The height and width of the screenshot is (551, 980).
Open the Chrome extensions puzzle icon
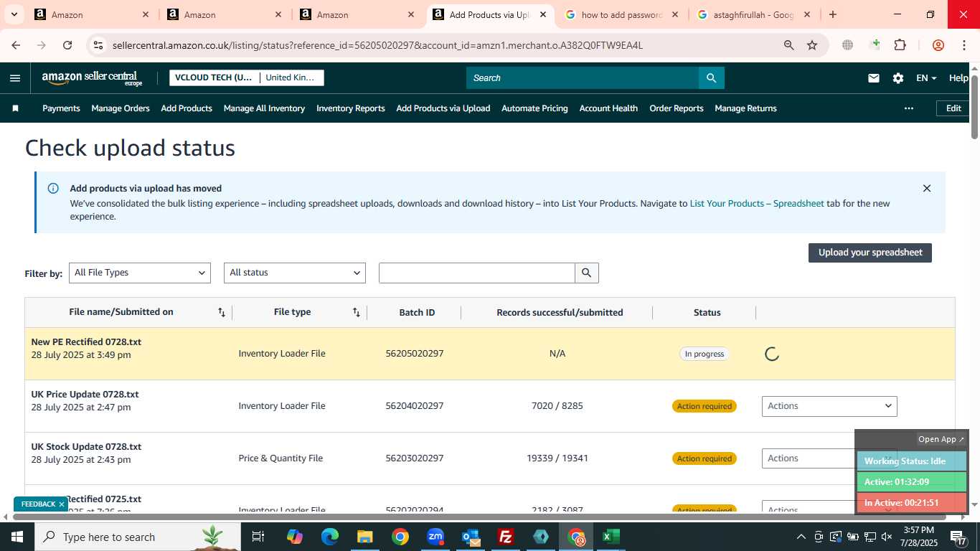900,45
